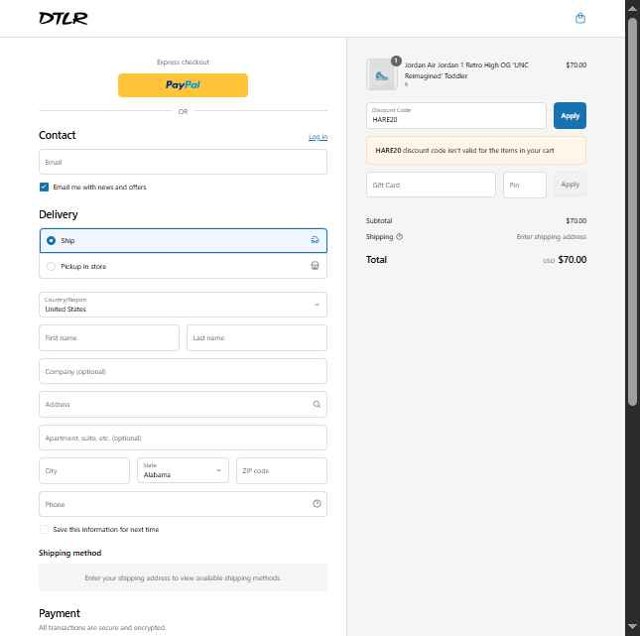
Task: Click the page vertical scrollbar thumb
Action: 632,210
